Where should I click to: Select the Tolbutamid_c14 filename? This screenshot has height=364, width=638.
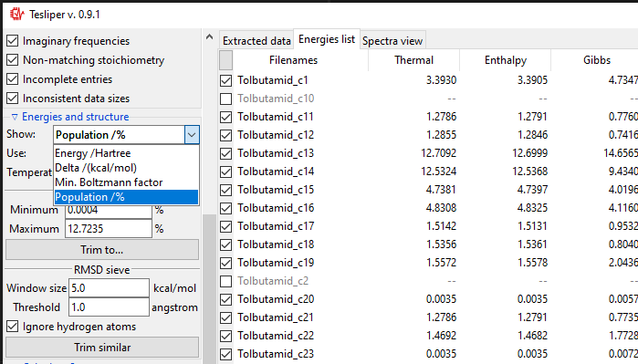click(276, 172)
